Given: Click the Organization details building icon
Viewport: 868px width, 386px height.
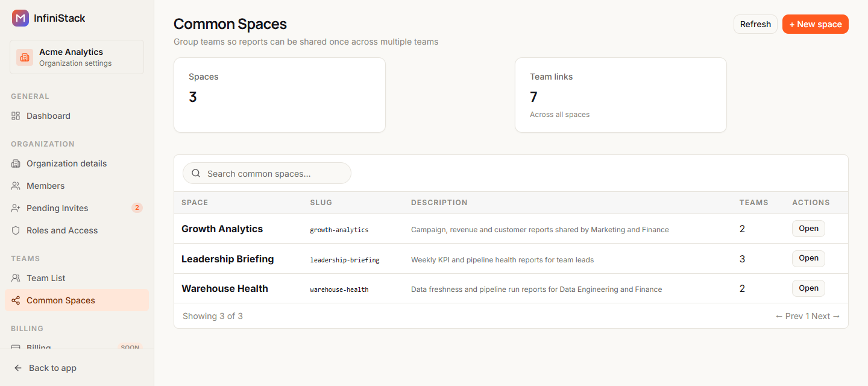Looking at the screenshot, I should tap(16, 163).
